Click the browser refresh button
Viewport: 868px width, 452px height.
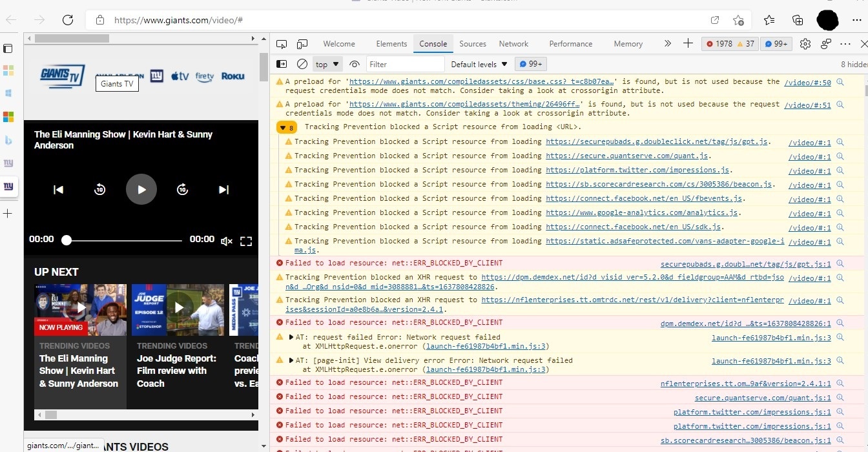tap(68, 20)
